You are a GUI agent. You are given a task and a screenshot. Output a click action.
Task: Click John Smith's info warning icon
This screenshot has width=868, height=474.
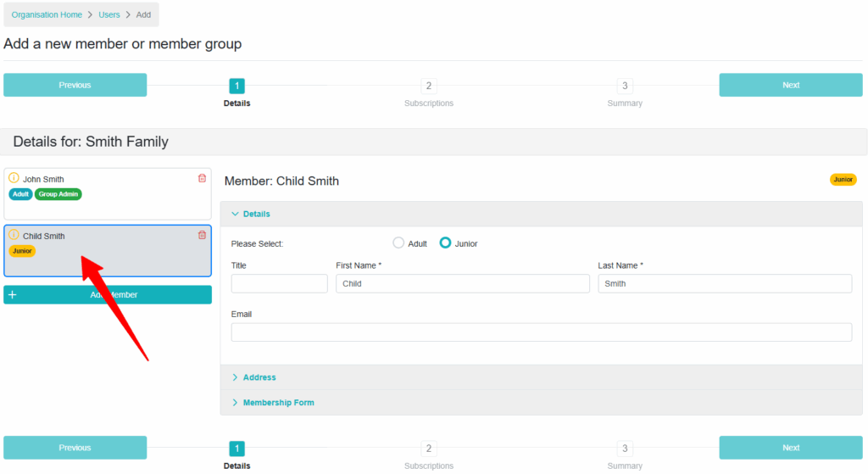tap(14, 178)
